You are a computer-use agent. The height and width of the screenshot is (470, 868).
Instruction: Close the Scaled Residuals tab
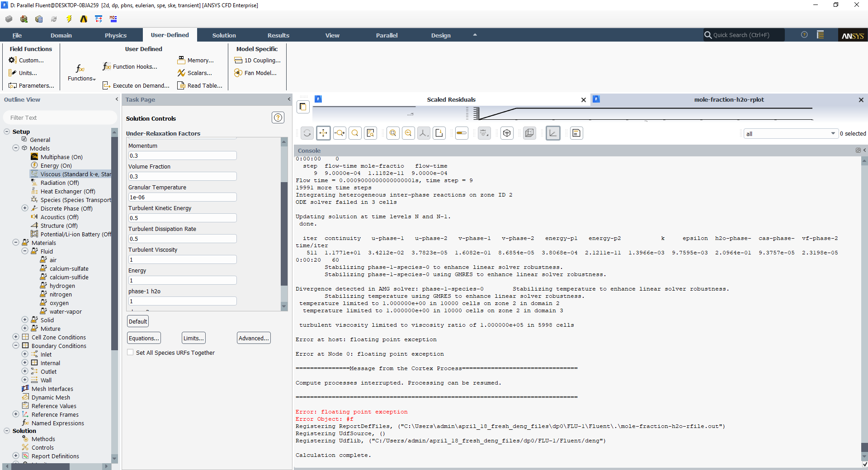[x=584, y=100]
